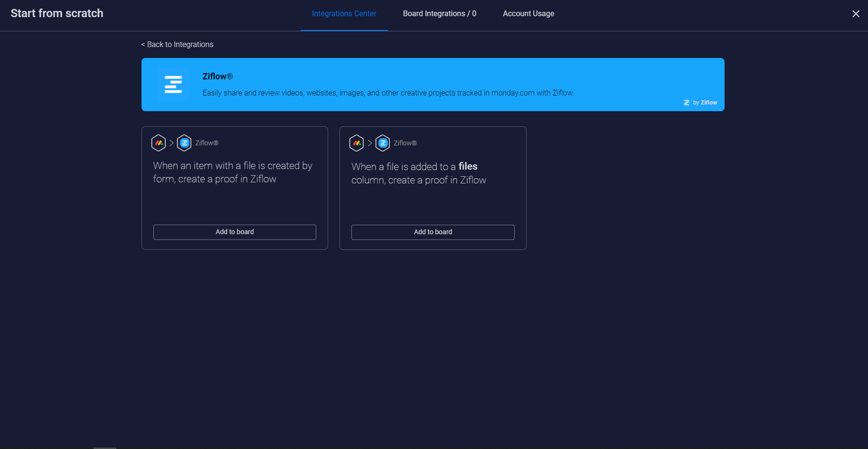This screenshot has width=868, height=449.
Task: Click Ziflow hexagon icon in files column card
Action: tap(383, 143)
